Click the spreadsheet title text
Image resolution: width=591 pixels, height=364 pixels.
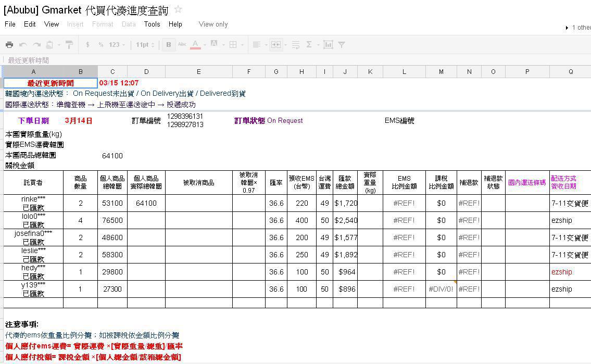pos(86,10)
